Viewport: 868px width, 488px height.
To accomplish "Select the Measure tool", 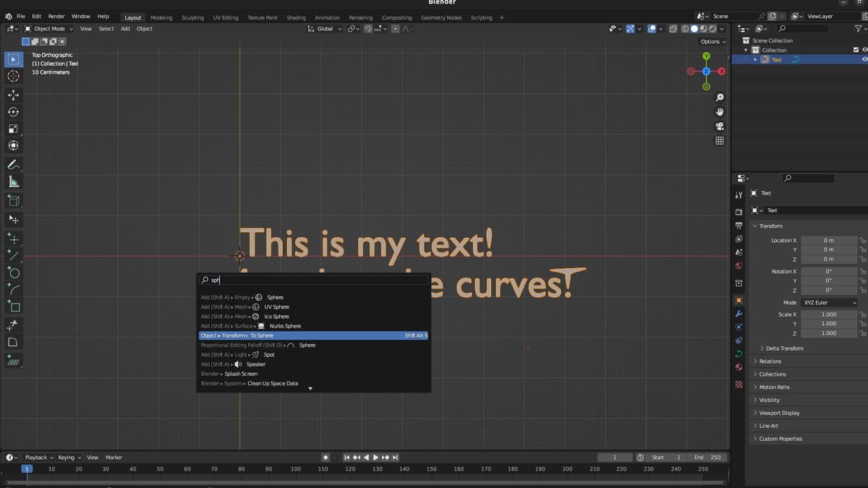I will pos(14,181).
